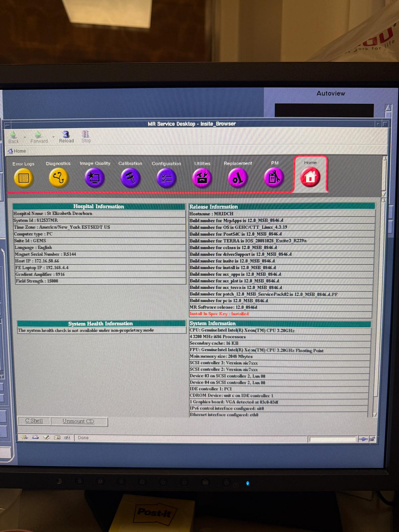Click the mail icon in status bar

[36, 437]
